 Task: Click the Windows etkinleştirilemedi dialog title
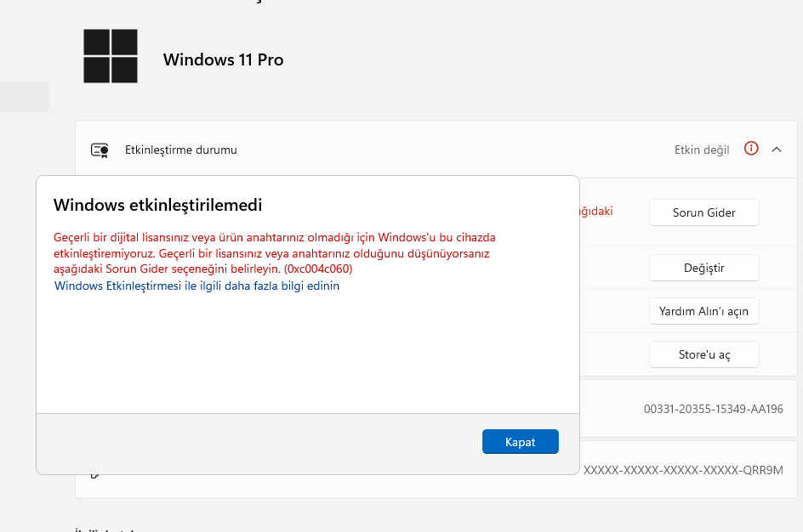(x=157, y=205)
